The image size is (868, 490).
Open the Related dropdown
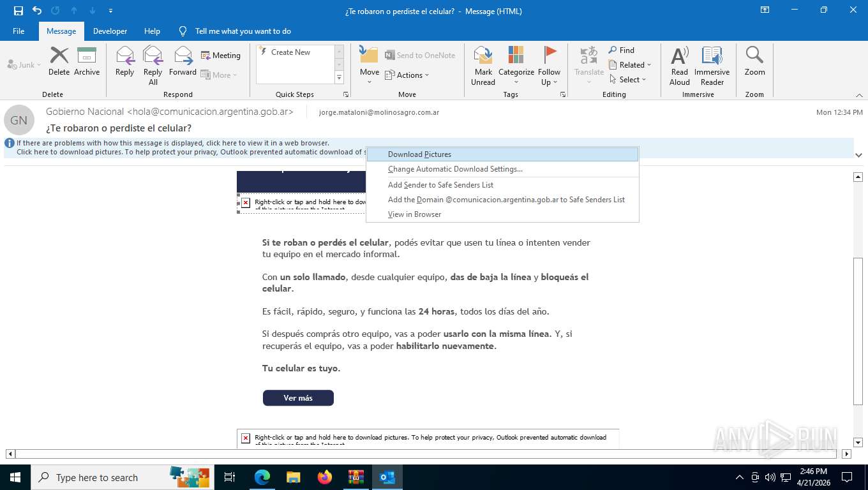coord(629,64)
